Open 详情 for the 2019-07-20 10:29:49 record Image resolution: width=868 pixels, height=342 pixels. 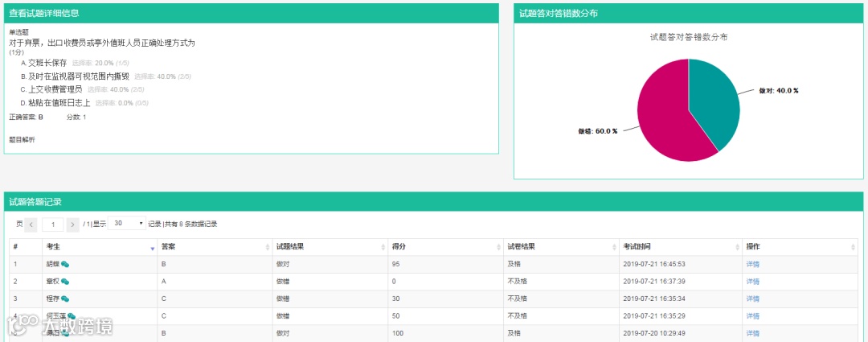pos(753,333)
